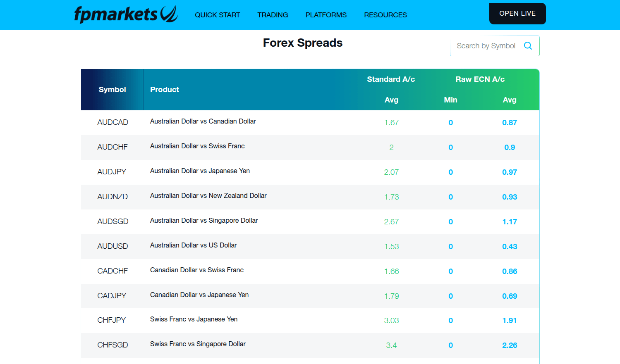Click Australian Dollar vs Singapore Dollar
Screen dimensions: 620x364
(204, 220)
